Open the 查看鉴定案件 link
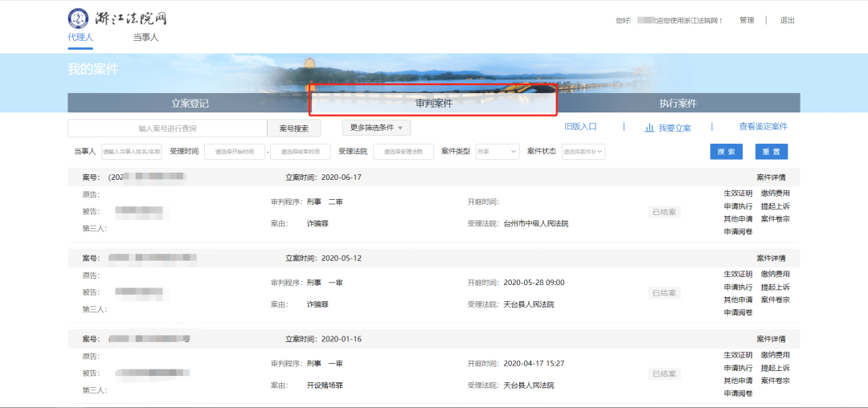This screenshot has width=868, height=408. [763, 127]
